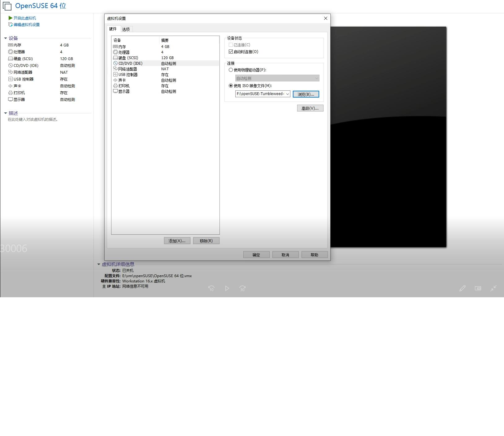The image size is (504, 436).
Task: Click the 已关机 status text
Action: coord(128,271)
